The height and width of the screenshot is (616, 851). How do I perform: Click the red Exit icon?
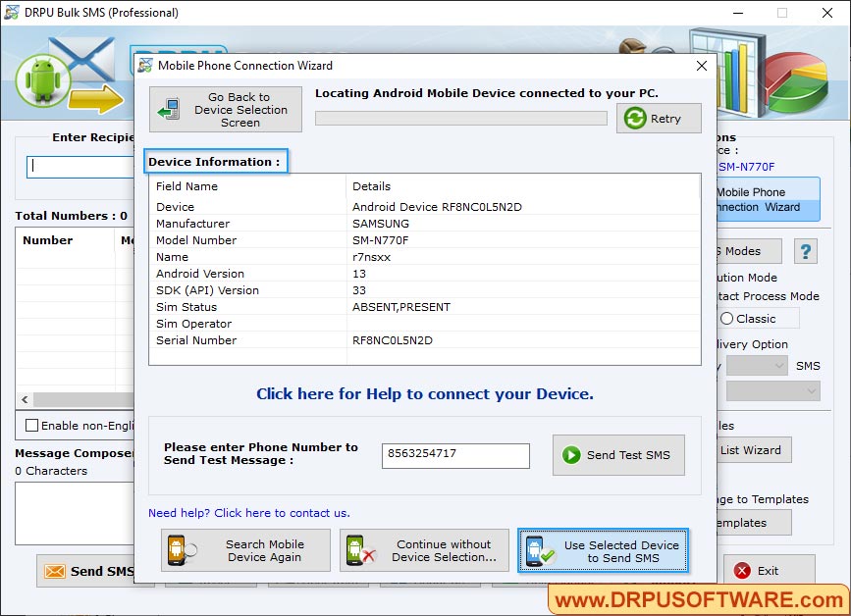pyautogui.click(x=741, y=571)
